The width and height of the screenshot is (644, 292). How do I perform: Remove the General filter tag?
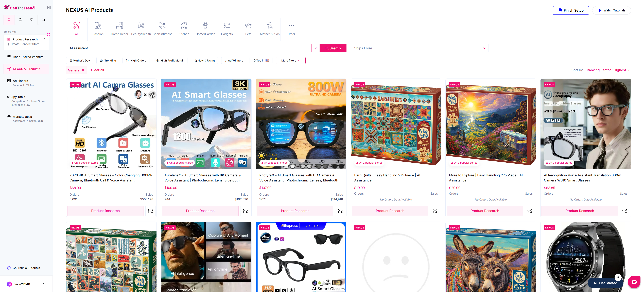coord(83,70)
